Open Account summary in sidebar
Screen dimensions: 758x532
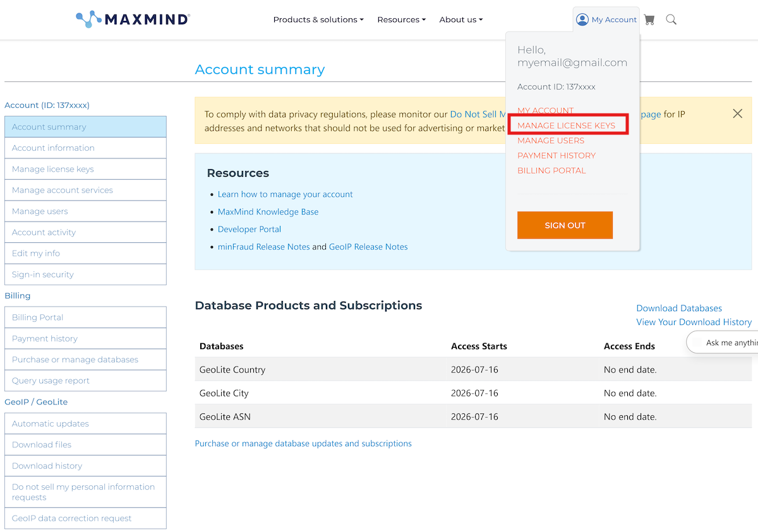(85, 127)
